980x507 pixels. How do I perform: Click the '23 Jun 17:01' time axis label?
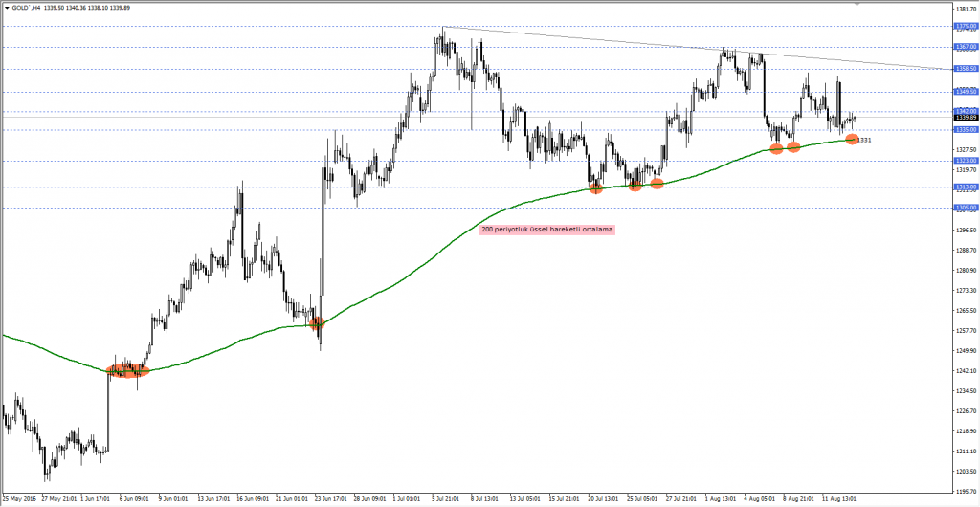click(x=332, y=500)
